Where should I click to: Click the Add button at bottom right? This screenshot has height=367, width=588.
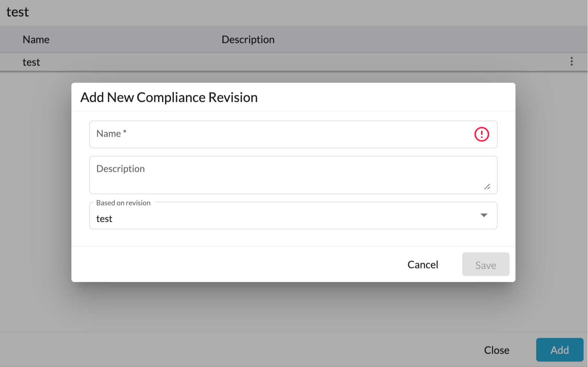point(560,350)
